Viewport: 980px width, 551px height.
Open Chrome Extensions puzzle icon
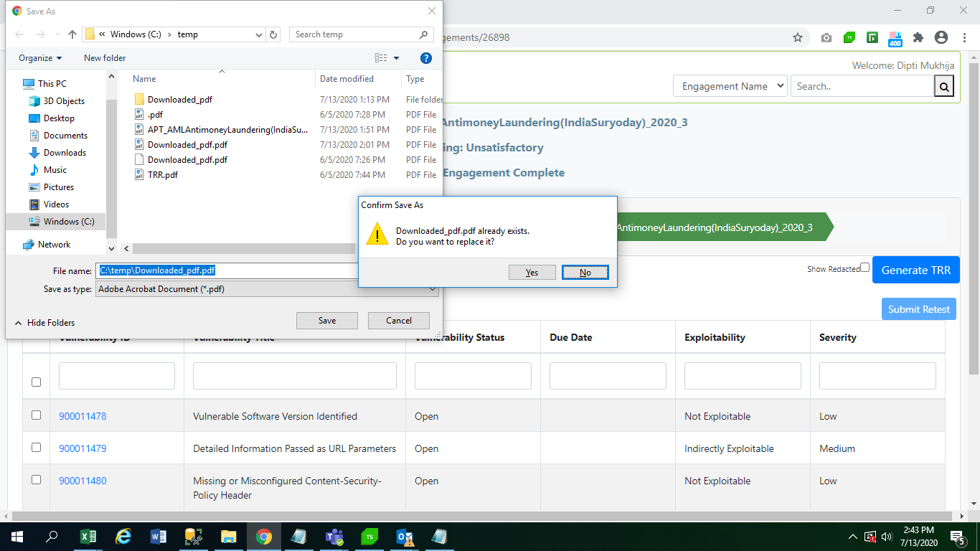coord(918,37)
